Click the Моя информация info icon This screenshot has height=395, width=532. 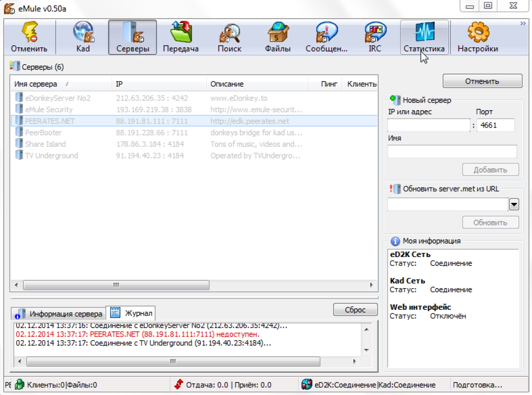pos(395,241)
